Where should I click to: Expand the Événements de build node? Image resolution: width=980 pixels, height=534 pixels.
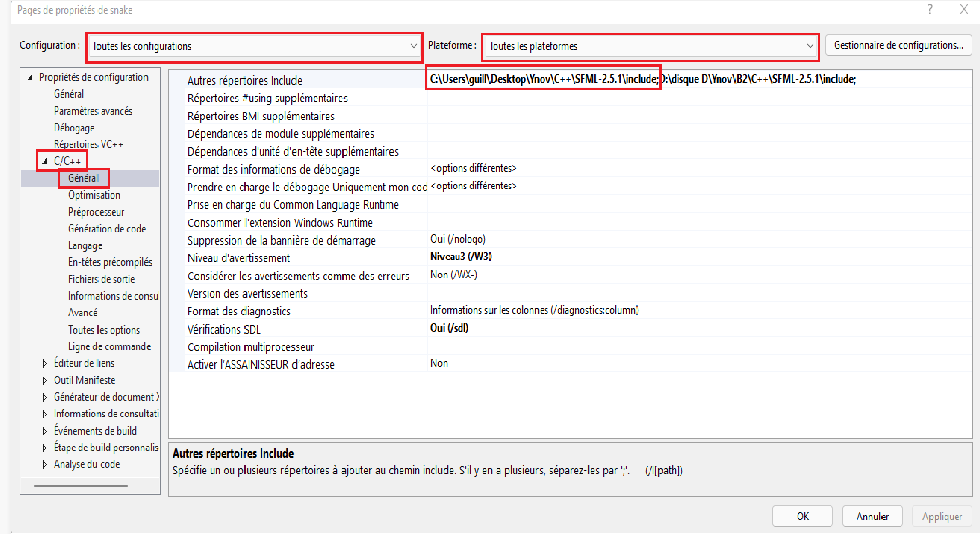coord(44,430)
